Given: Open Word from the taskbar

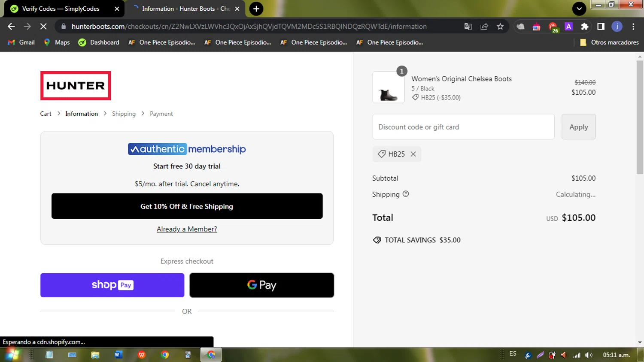Looking at the screenshot, I should click(118, 355).
